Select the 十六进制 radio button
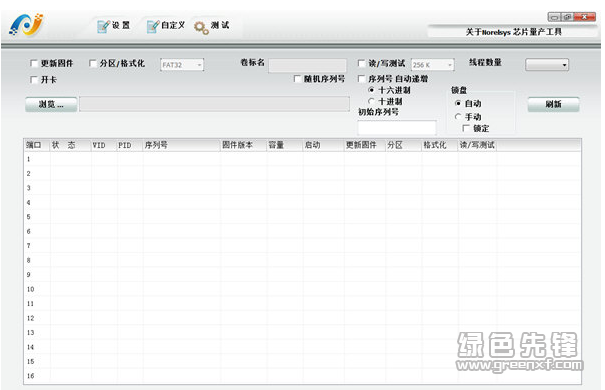The height and width of the screenshot is (390, 605). [x=371, y=90]
